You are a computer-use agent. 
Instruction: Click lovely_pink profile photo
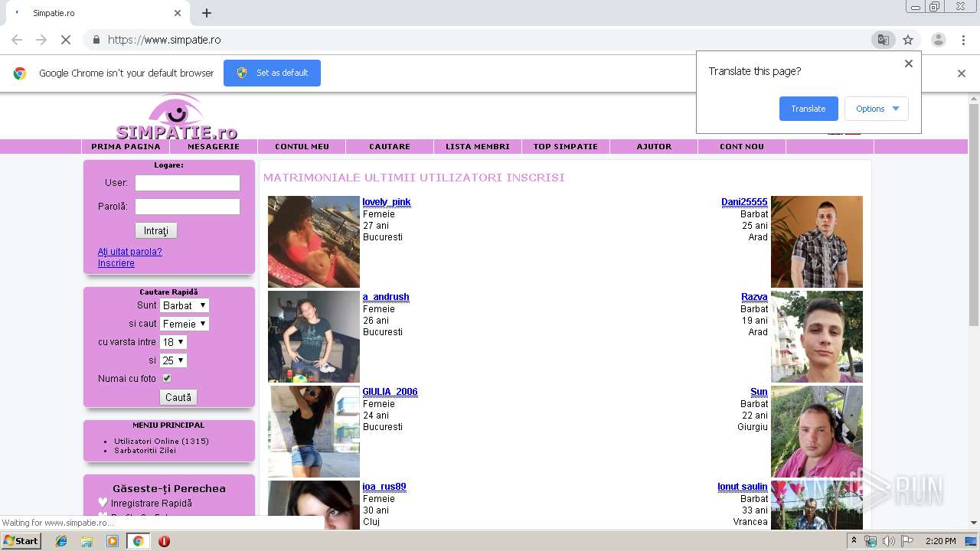314,242
